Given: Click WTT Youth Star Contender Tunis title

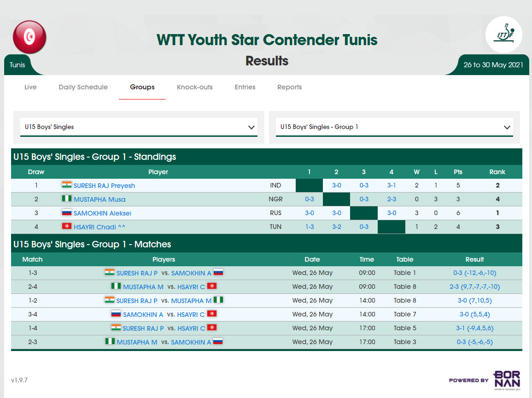Looking at the screenshot, I should tap(267, 40).
